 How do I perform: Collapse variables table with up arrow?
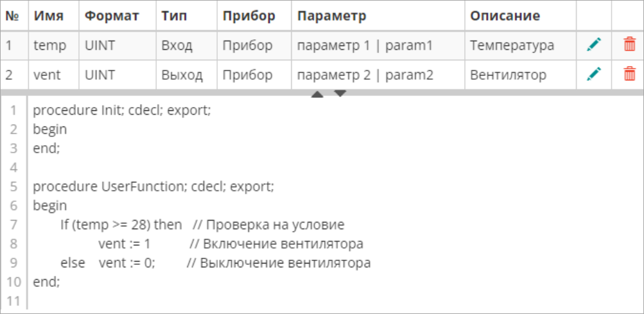[317, 95]
